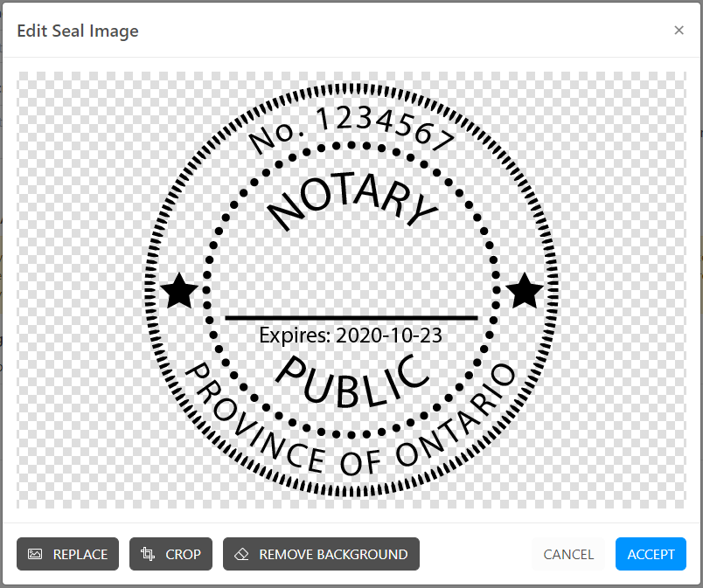
Task: Click the crop tool icon
Action: [148, 554]
